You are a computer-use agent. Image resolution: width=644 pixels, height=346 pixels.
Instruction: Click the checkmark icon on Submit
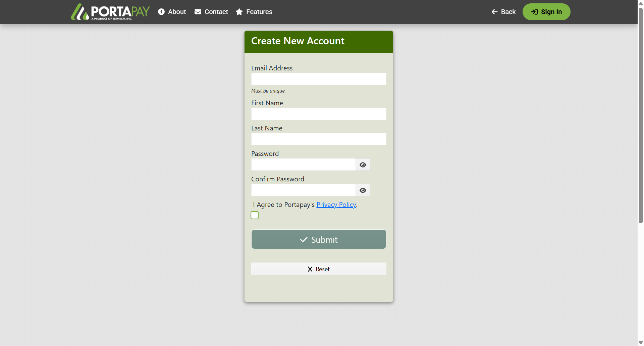304,240
